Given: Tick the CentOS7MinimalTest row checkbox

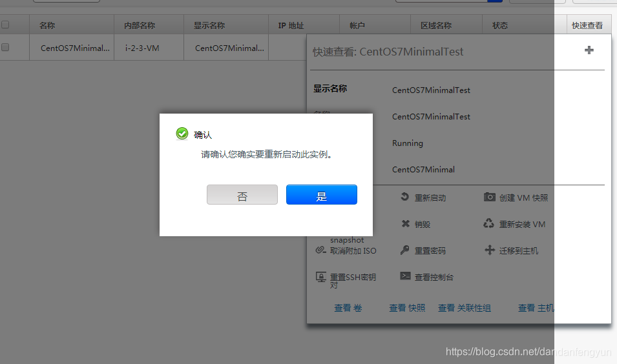Looking at the screenshot, I should tap(5, 47).
